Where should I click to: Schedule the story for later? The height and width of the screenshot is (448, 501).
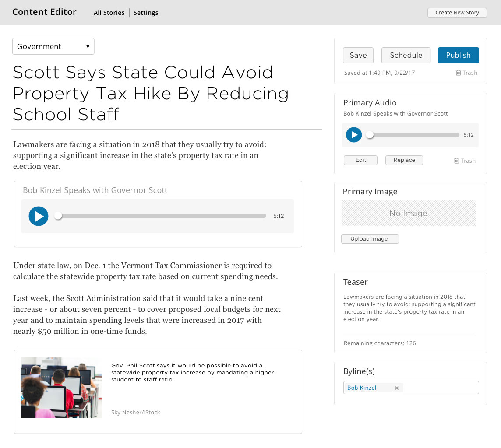pos(406,55)
